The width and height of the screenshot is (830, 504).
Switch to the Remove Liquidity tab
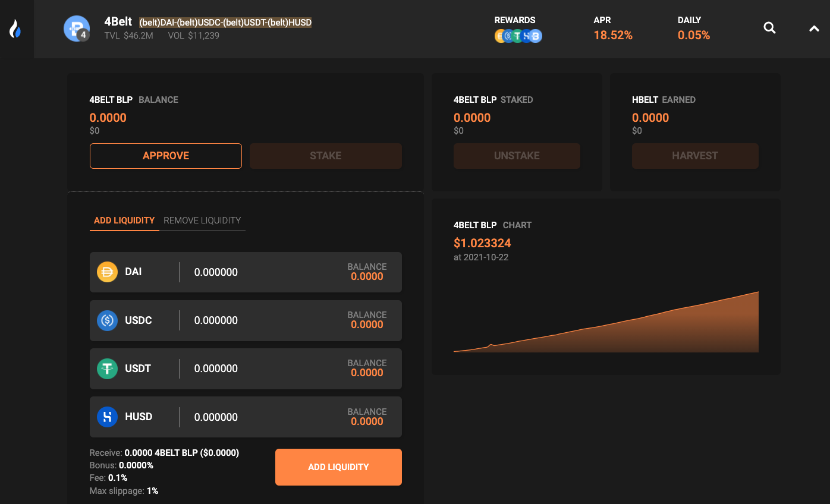[202, 220]
